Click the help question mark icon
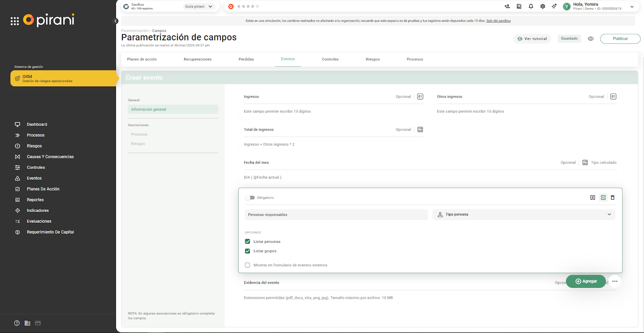 pos(17,323)
